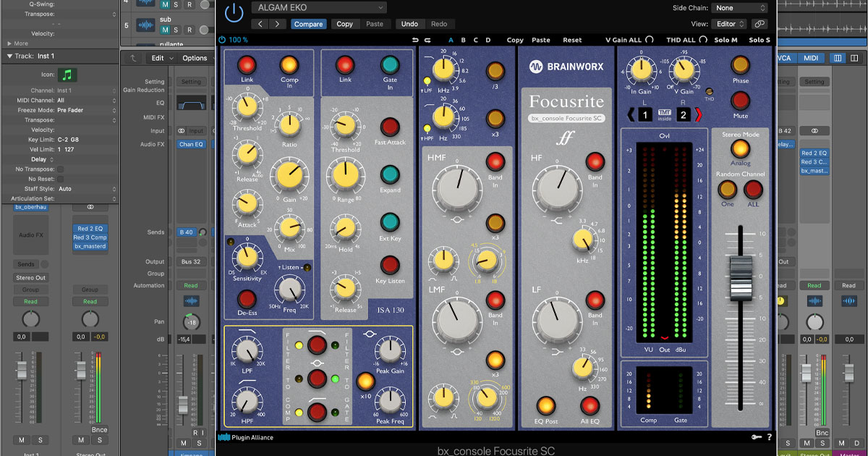This screenshot has height=456, width=868.
Task: Open the Side Chain None dropdown
Action: (739, 8)
